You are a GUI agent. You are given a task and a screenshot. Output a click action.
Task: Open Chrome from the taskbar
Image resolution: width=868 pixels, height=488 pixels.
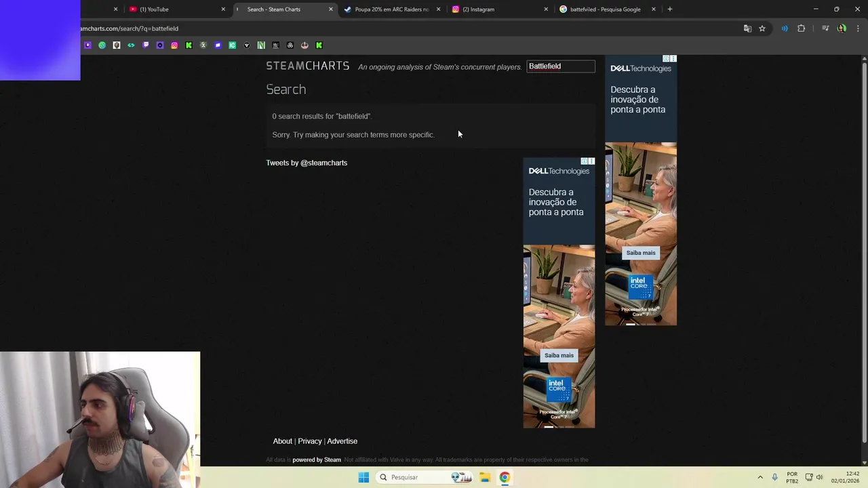click(x=505, y=477)
